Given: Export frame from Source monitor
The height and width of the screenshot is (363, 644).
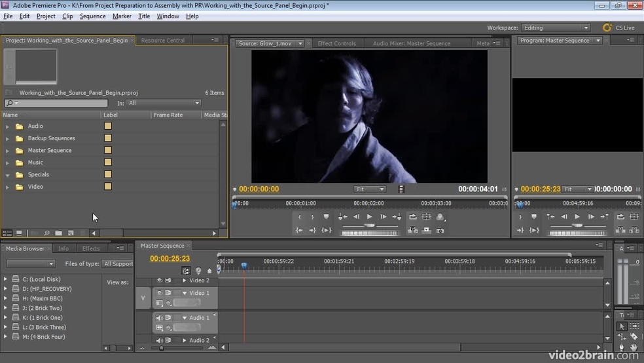Looking at the screenshot, I should click(440, 231).
